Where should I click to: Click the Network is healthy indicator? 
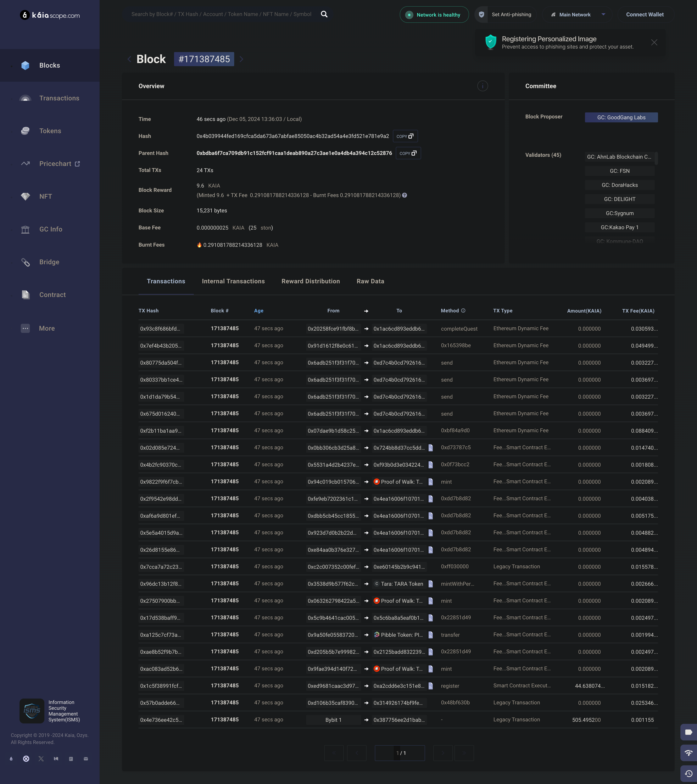(x=434, y=15)
